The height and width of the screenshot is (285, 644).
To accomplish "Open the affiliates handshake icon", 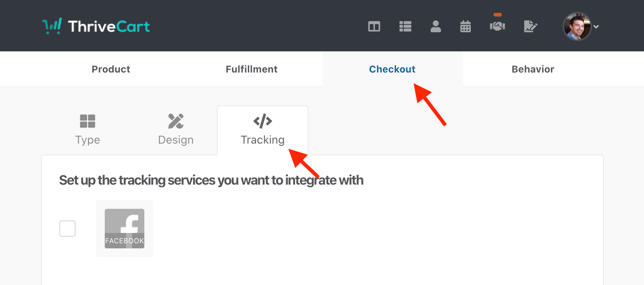I will (x=497, y=26).
